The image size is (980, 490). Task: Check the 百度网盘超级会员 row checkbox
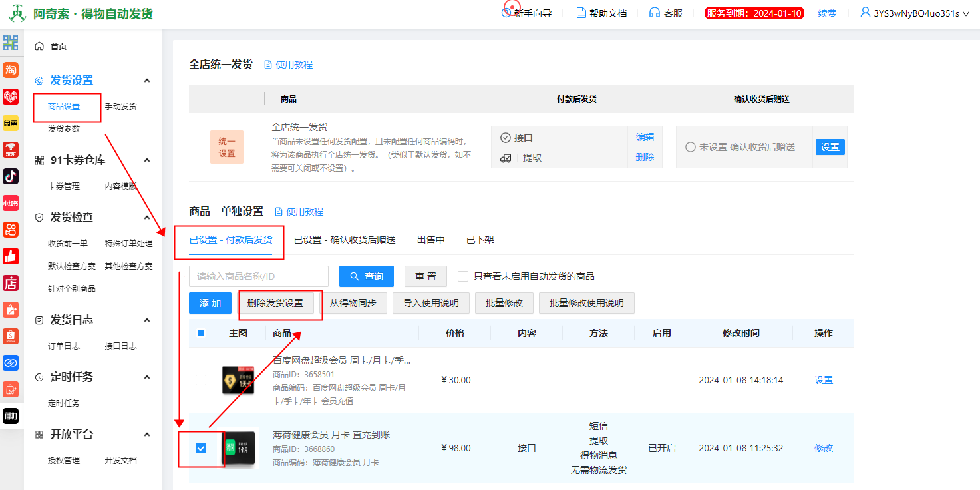(x=201, y=380)
